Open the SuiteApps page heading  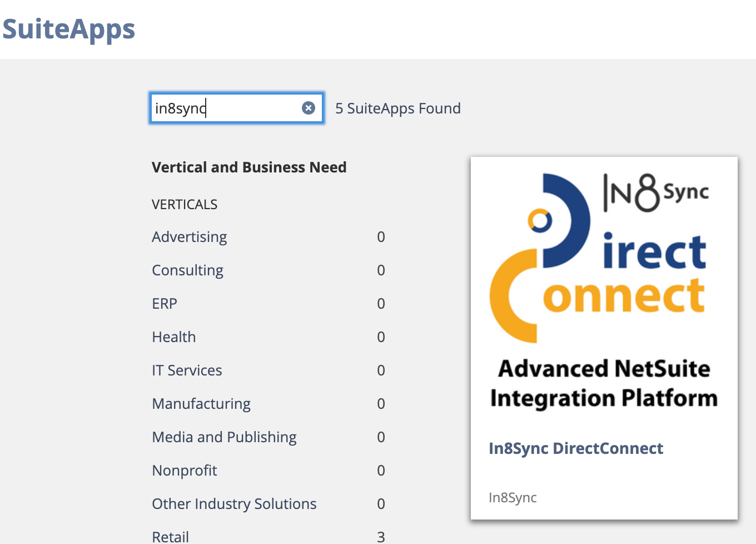pos(69,29)
